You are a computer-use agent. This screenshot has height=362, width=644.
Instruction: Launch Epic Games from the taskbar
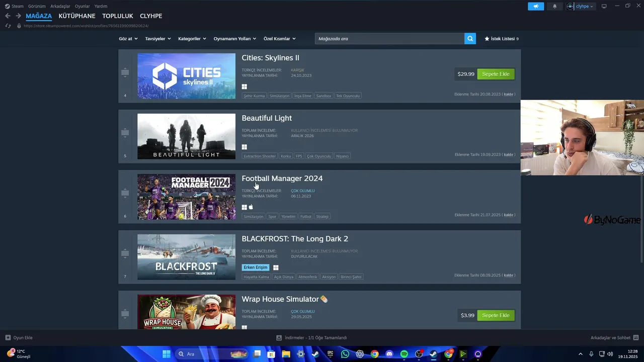[330, 354]
